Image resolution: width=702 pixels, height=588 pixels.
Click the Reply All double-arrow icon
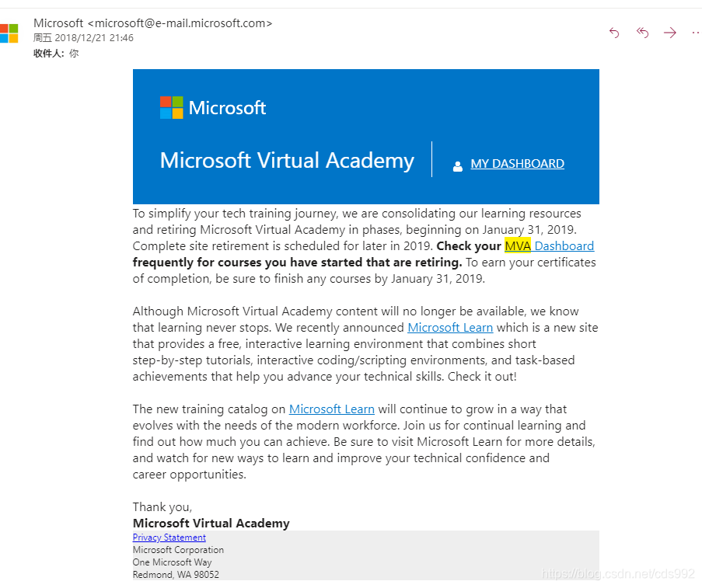tap(642, 33)
